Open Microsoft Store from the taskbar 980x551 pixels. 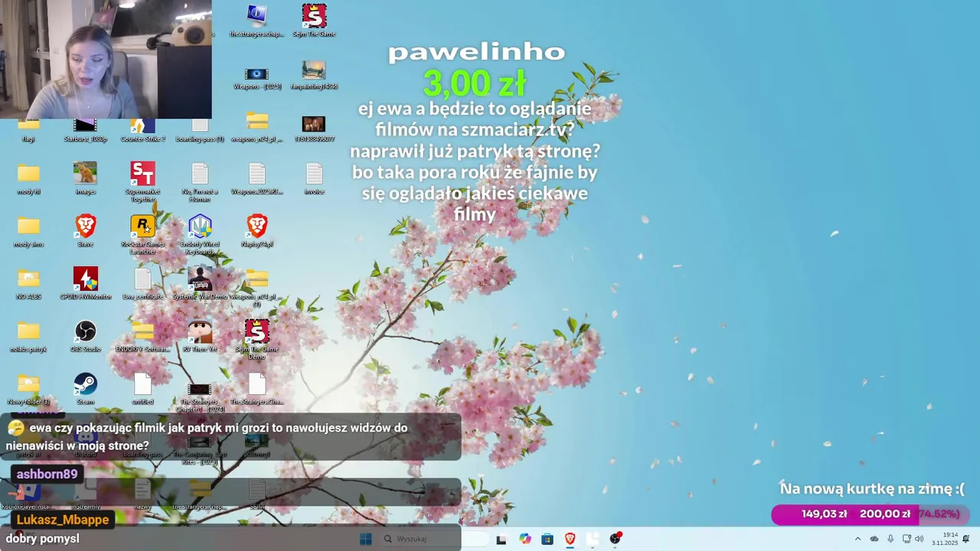click(x=547, y=539)
